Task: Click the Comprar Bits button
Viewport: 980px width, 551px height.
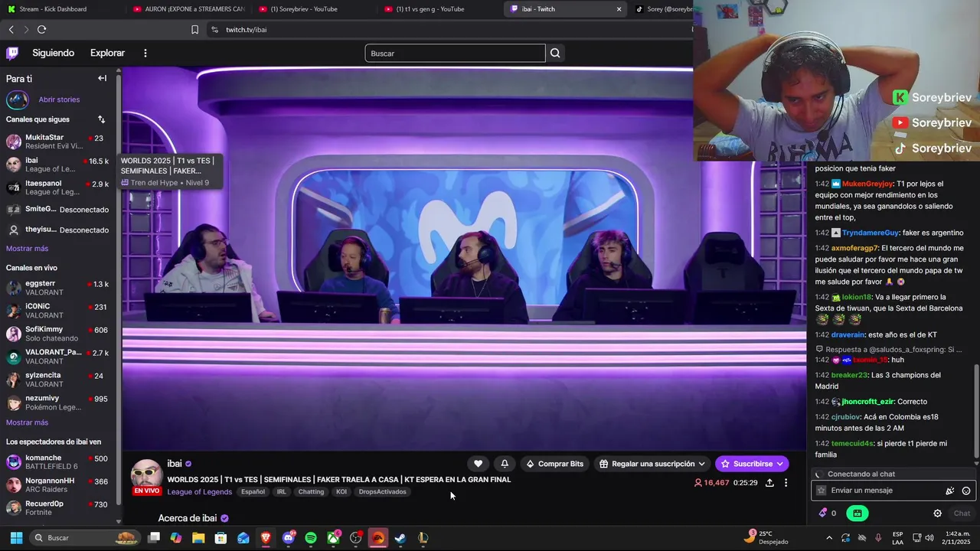Action: 554,464
